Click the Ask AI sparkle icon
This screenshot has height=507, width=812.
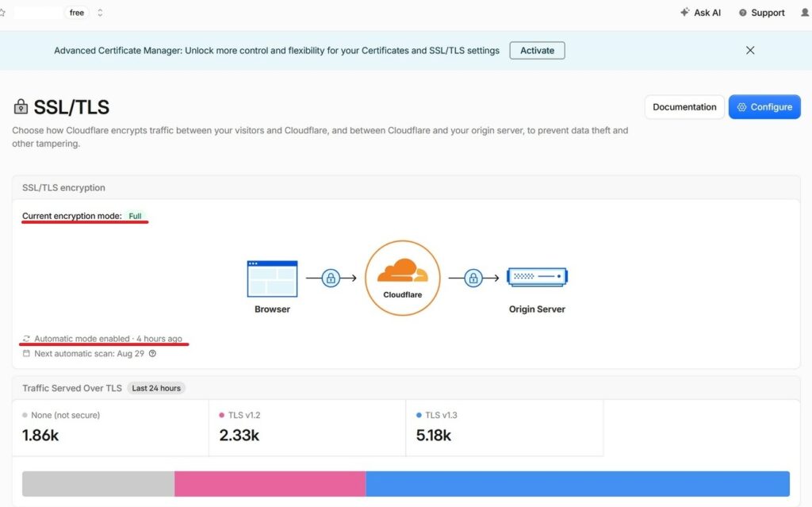click(x=684, y=12)
